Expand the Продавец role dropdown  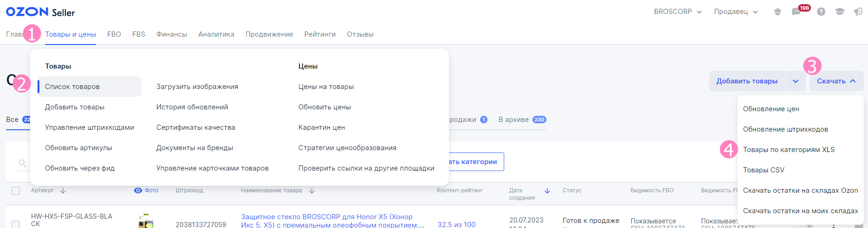click(x=736, y=12)
